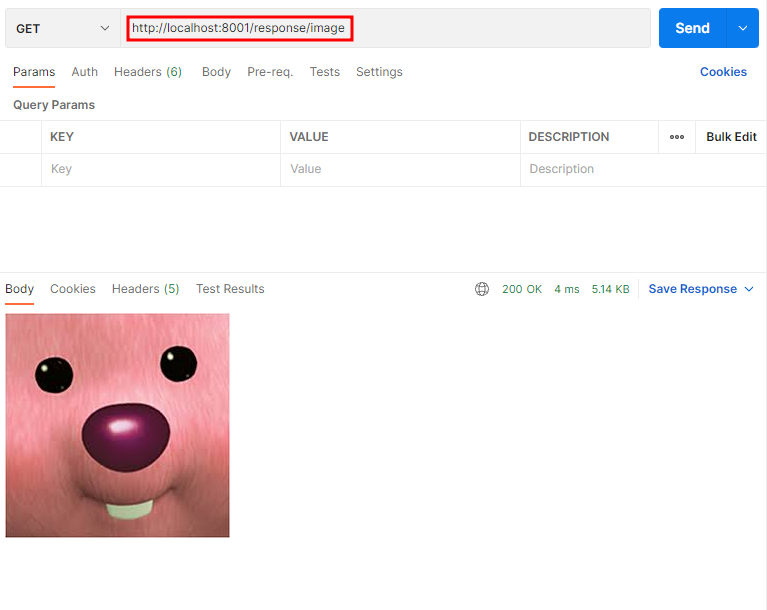Click the query params column options ellipsis
This screenshot has height=610, width=767.
(677, 137)
